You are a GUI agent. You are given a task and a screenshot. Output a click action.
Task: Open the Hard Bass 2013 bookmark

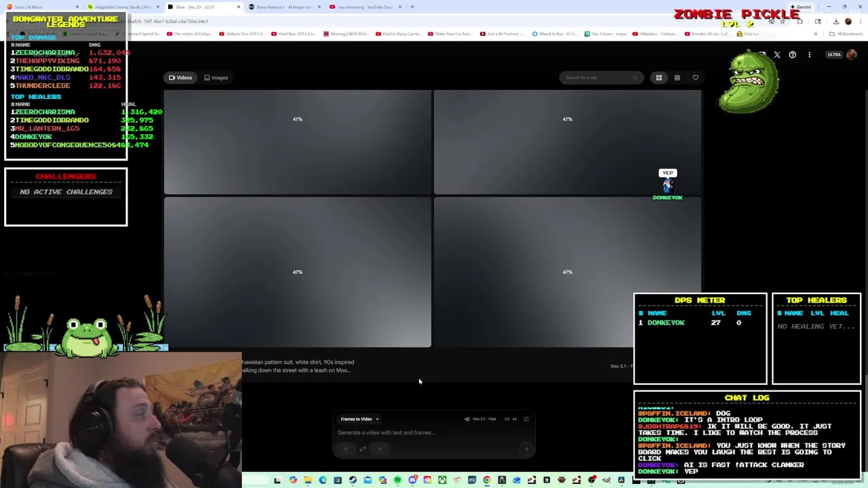point(294,33)
